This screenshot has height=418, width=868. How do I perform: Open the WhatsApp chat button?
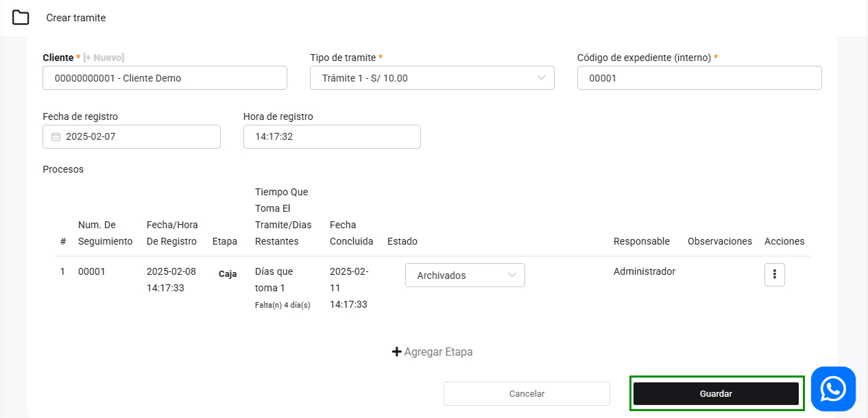[833, 389]
